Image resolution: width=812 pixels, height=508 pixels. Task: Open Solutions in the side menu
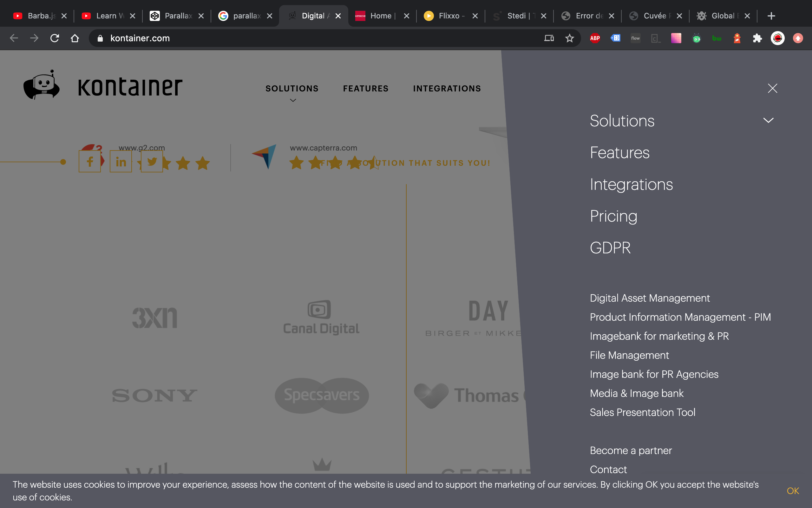tap(622, 121)
